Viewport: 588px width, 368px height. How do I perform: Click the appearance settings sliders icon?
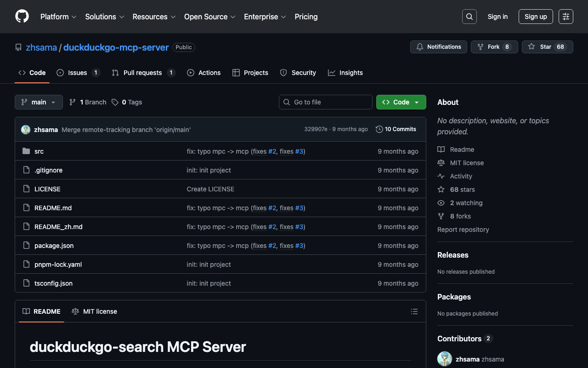[x=566, y=17]
